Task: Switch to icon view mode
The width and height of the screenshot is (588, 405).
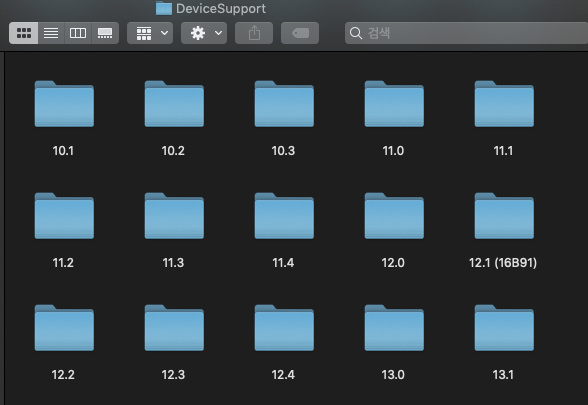Action: coord(24,33)
